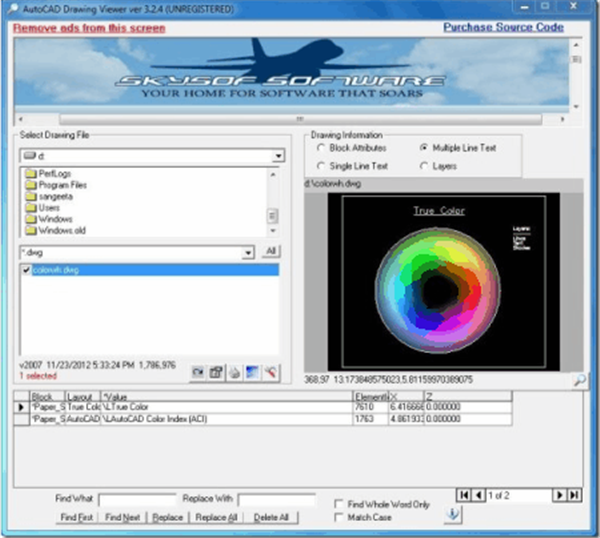Click the info icon near Match Case
This screenshot has height=538, width=600.
[x=453, y=514]
